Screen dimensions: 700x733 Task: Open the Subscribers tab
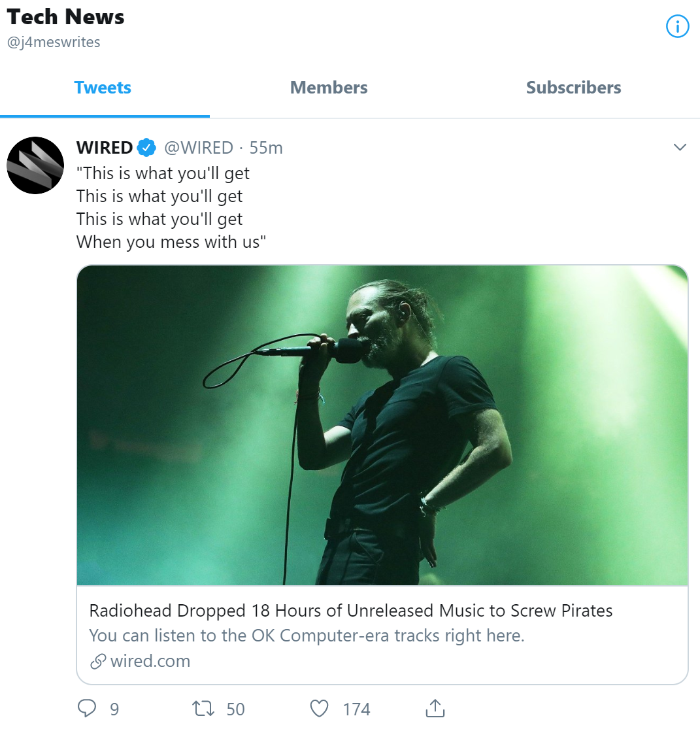pyautogui.click(x=573, y=88)
